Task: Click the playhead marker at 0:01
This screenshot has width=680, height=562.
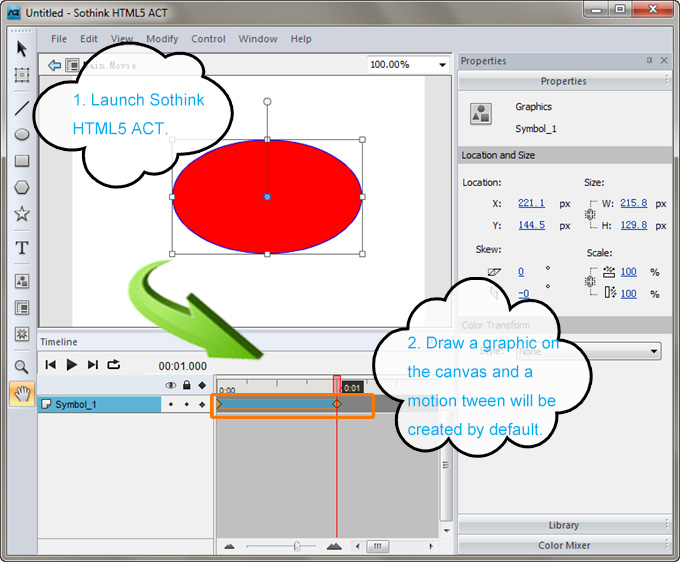Action: point(337,384)
